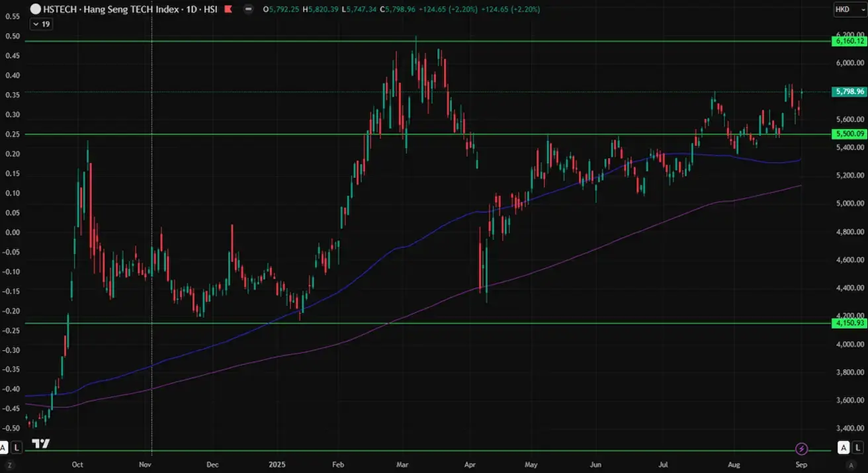Click the Apr label on the time axis
The width and height of the screenshot is (868, 473).
click(468, 464)
